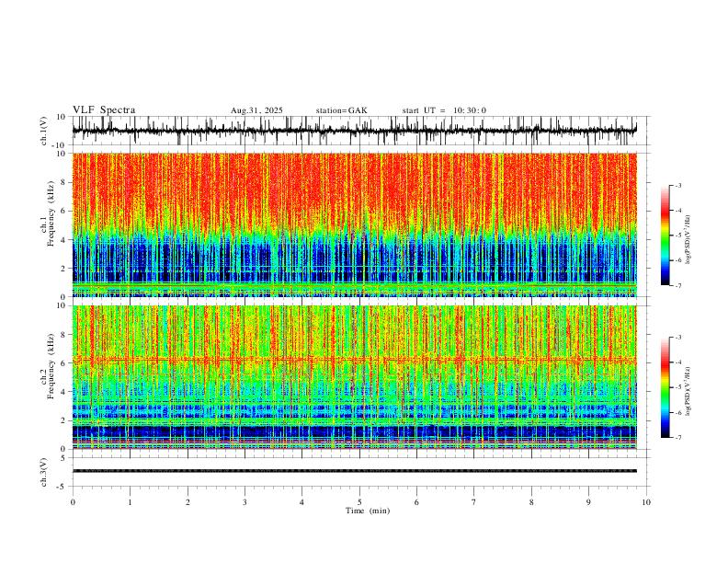This screenshot has width=728, height=563.
Task: Select the 'ch.2 Frequency (kHz)' axis label
Action: coord(48,365)
